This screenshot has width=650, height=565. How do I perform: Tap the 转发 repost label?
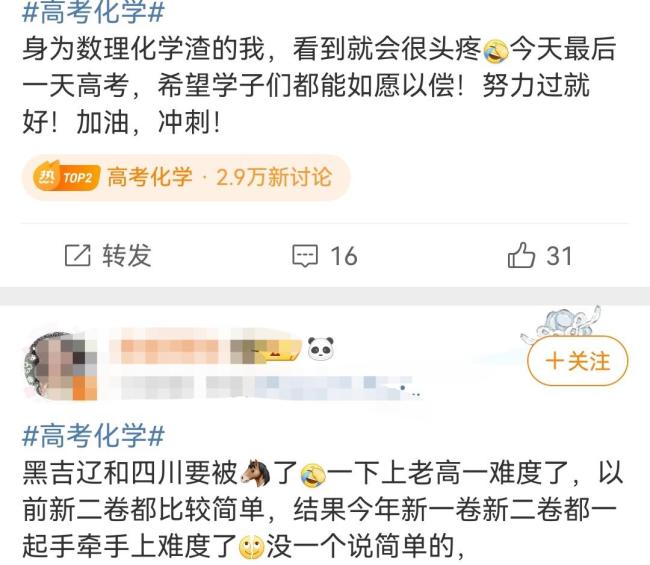click(x=127, y=255)
